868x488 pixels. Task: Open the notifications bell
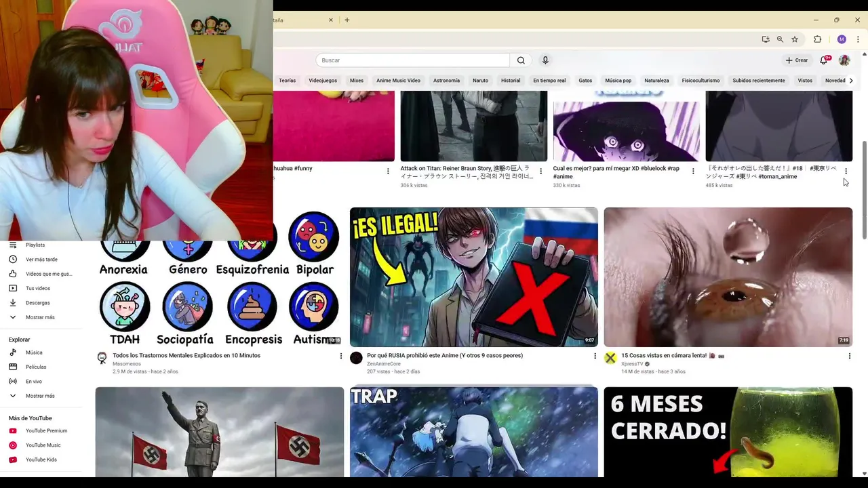pos(824,60)
